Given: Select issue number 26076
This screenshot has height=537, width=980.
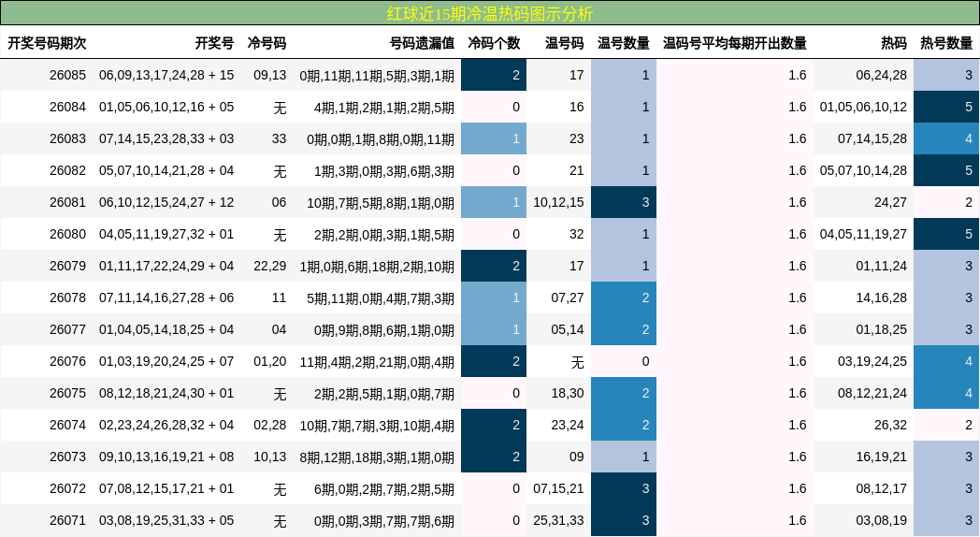Looking at the screenshot, I should [x=67, y=361].
